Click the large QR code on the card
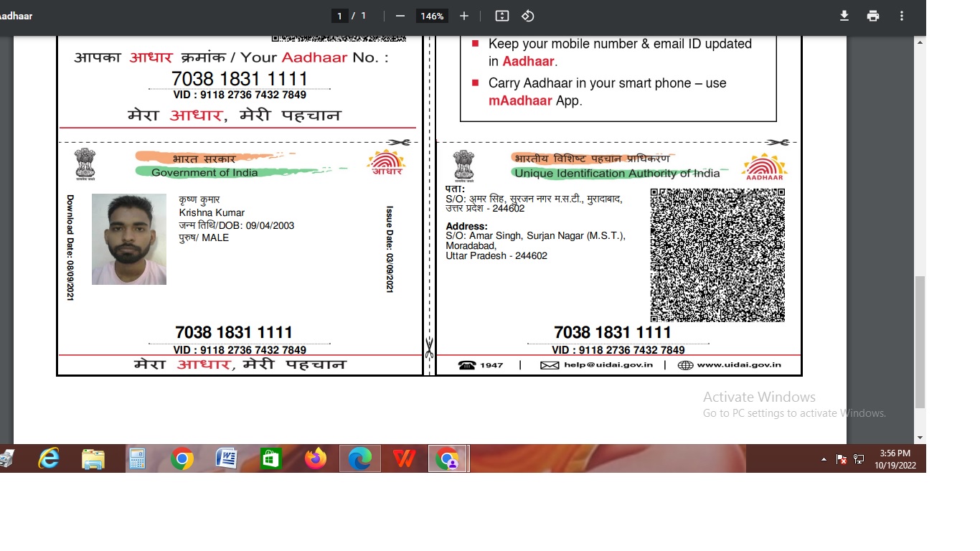The width and height of the screenshot is (980, 551). [x=717, y=255]
